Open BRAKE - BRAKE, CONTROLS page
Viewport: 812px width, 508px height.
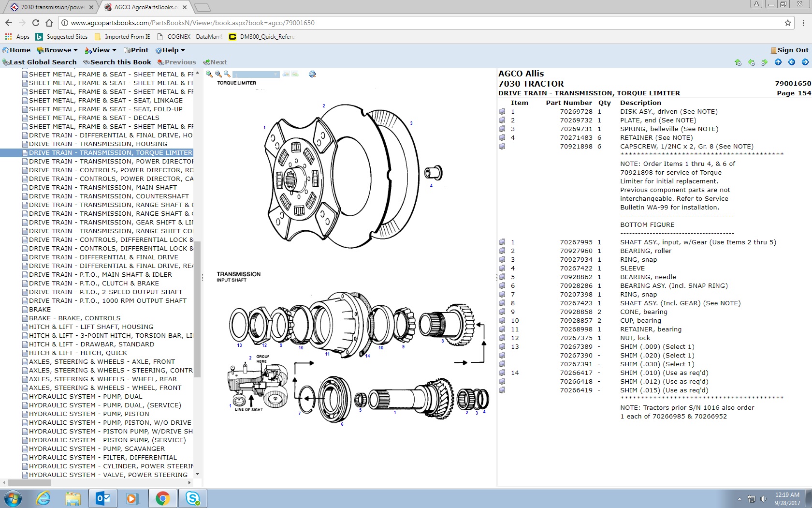click(x=75, y=318)
